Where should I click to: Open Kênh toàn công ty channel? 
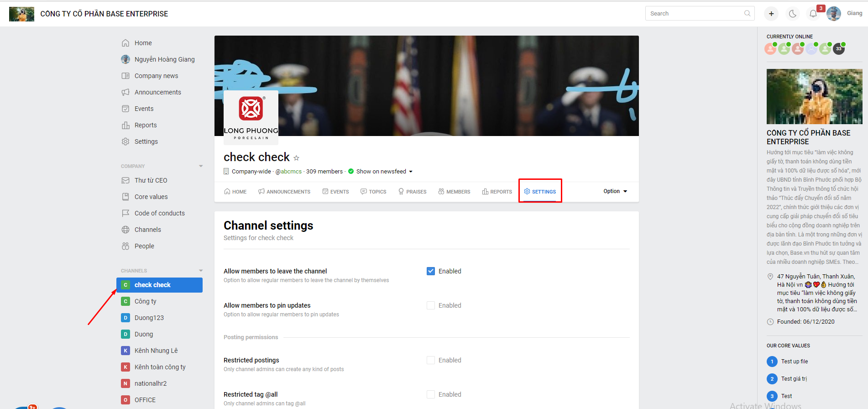[159, 367]
